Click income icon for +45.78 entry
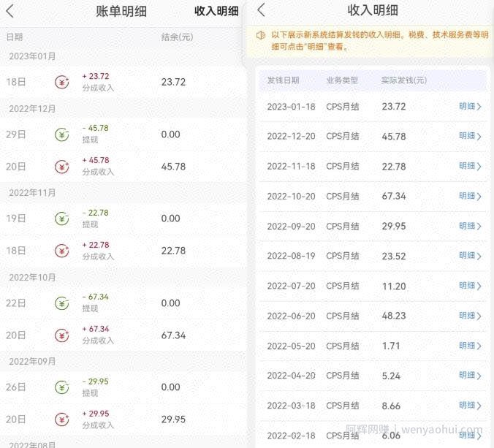The width and height of the screenshot is (494, 448). (62, 167)
